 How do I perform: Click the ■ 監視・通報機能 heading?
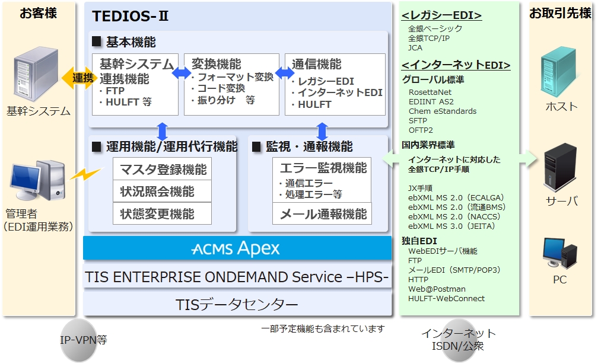point(303,146)
